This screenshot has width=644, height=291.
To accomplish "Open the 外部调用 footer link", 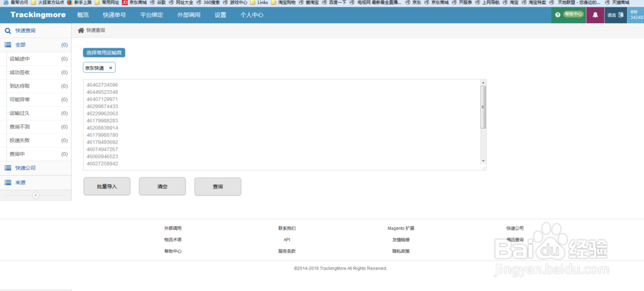I will (x=173, y=228).
